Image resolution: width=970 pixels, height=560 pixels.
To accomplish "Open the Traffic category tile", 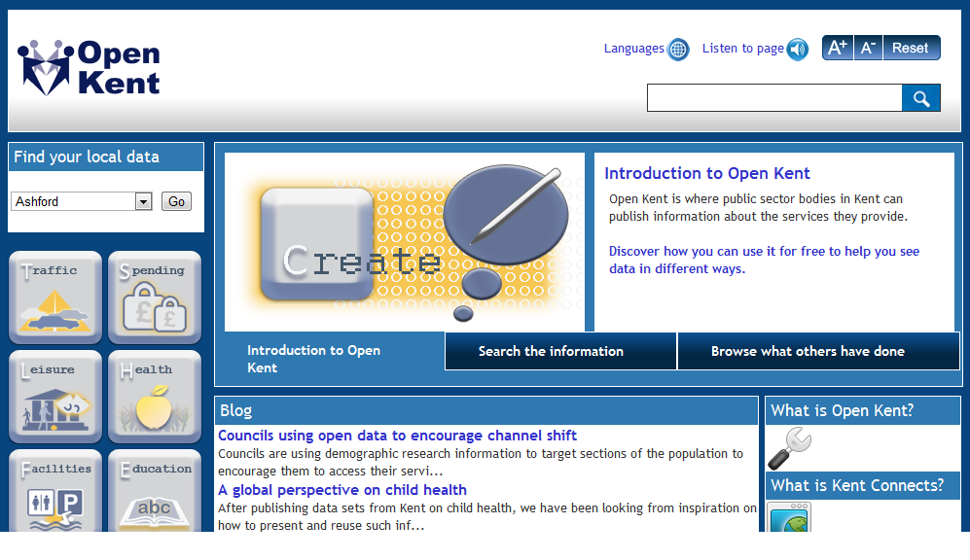I will tap(55, 297).
